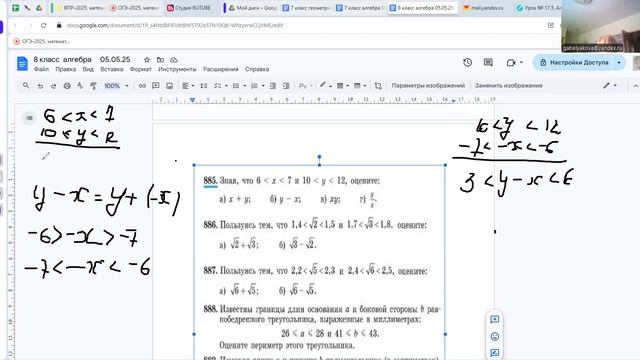Open the Справка menu

[257, 69]
